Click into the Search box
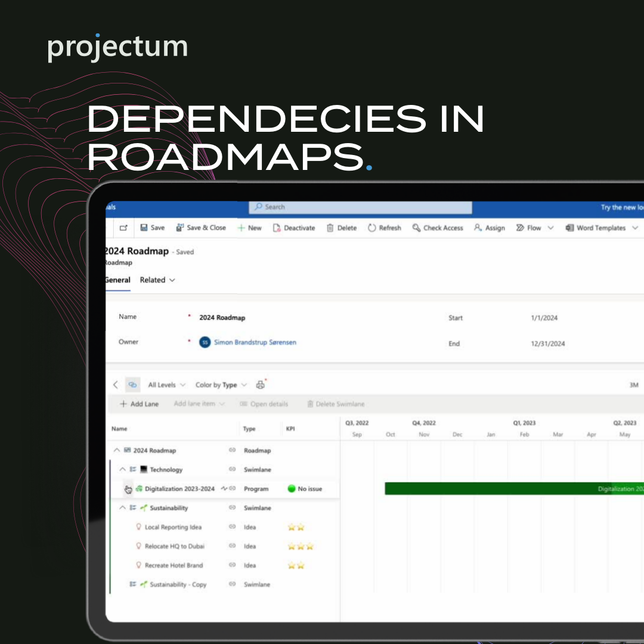This screenshot has height=644, width=644. coord(360,207)
